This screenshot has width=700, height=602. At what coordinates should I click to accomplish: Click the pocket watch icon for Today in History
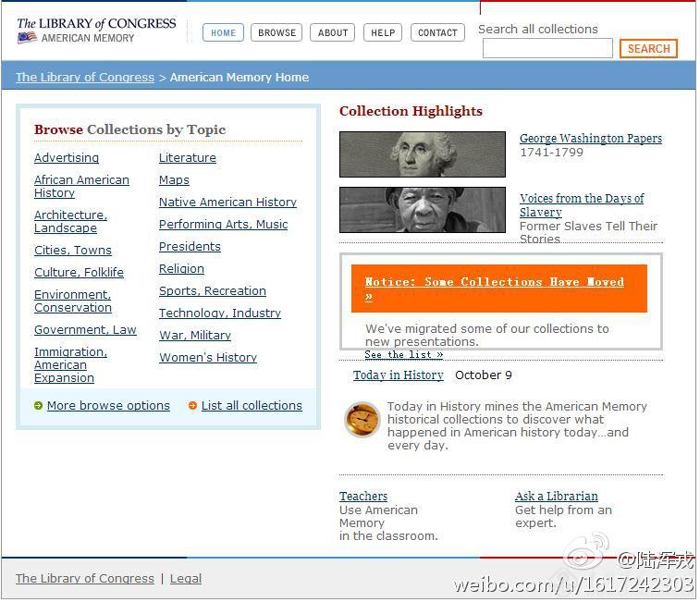point(362,420)
